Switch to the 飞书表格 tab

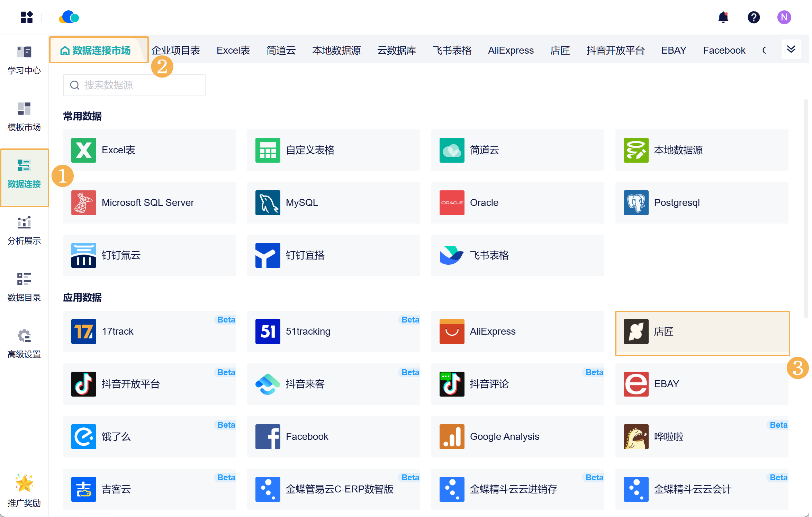452,51
